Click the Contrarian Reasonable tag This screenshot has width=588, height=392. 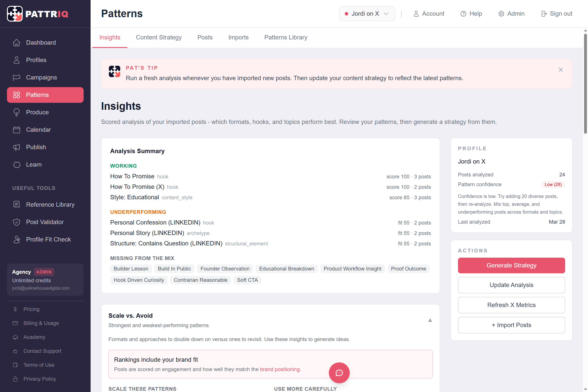[x=201, y=280]
